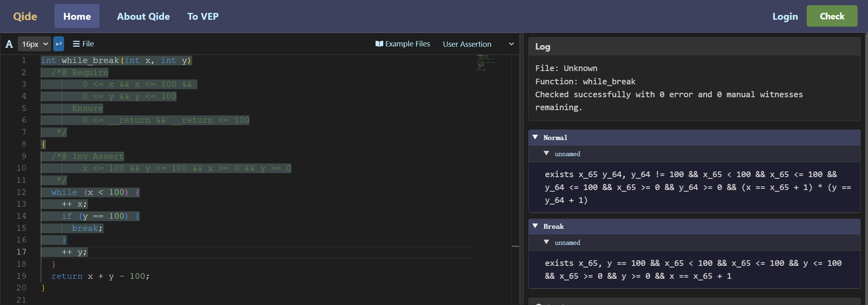This screenshot has height=305, width=868.
Task: Click the font size A icon
Action: tap(9, 44)
